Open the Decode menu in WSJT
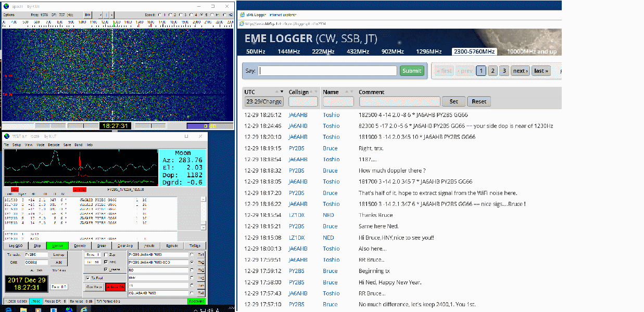The width and height of the screenshot is (644, 312). 53,144
